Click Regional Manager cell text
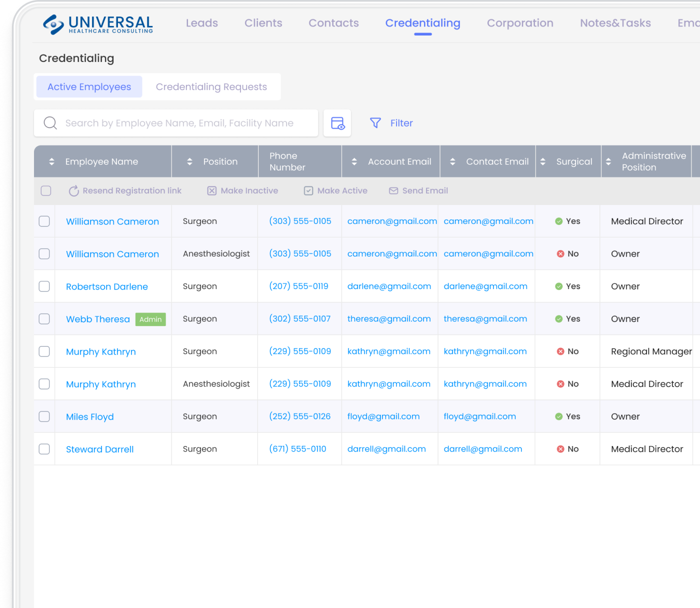Screen dimensions: 700x608 [651, 351]
